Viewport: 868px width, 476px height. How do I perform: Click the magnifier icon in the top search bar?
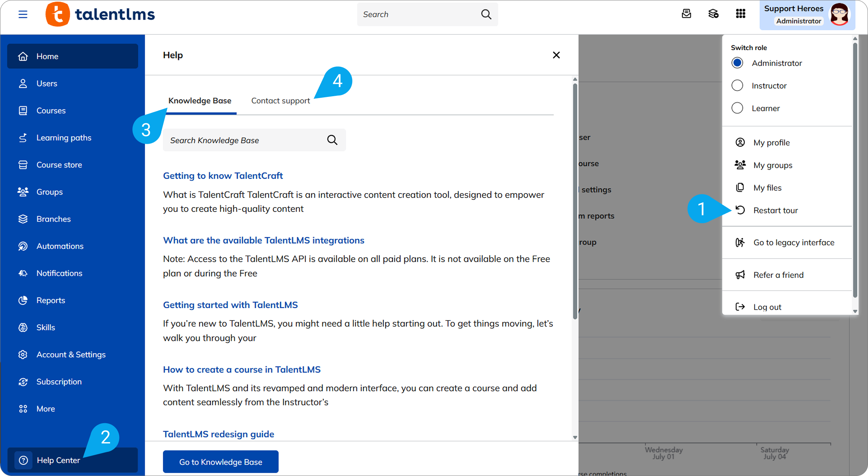point(486,14)
